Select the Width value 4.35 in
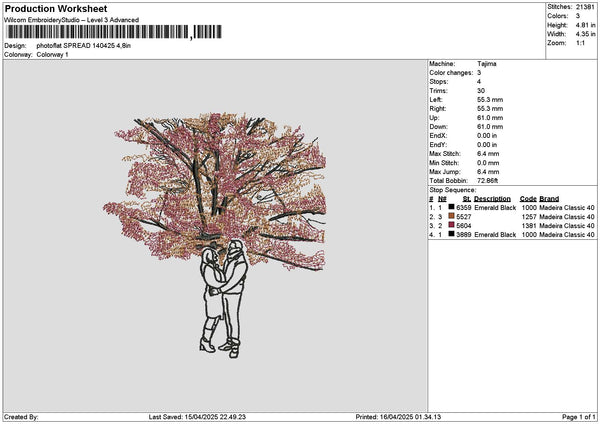The height and width of the screenshot is (424, 600). [x=585, y=34]
